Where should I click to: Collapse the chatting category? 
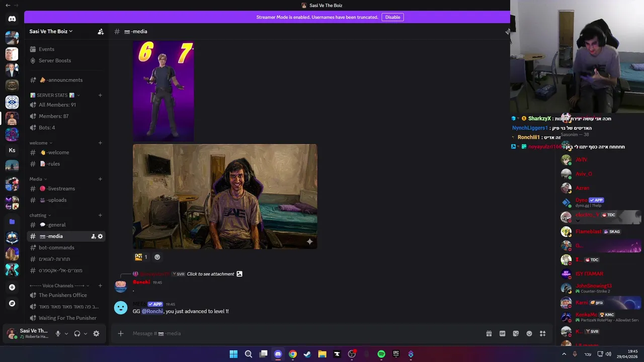(x=40, y=215)
